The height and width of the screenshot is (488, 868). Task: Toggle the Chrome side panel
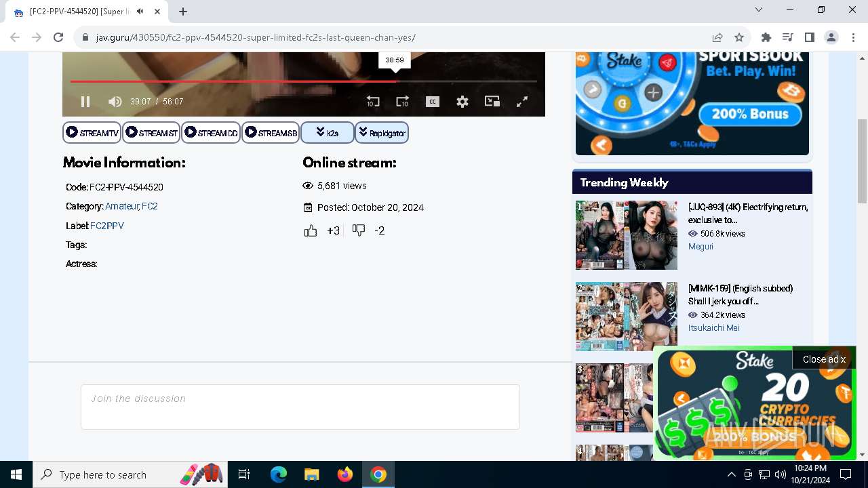pos(810,37)
